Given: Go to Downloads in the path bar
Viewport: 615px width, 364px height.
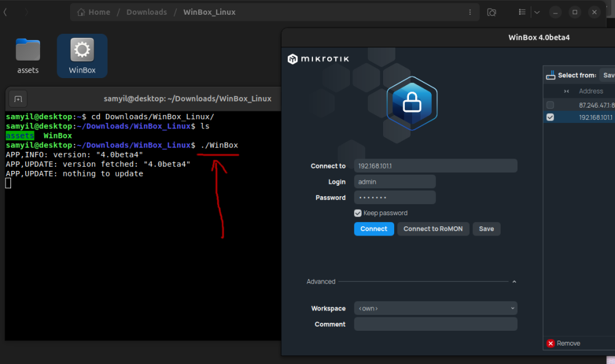Looking at the screenshot, I should [146, 12].
